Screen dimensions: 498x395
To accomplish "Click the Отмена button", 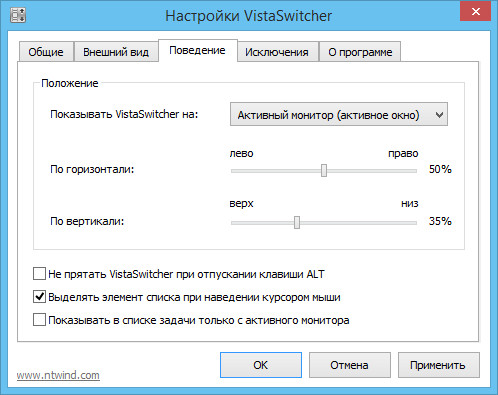I will [350, 365].
